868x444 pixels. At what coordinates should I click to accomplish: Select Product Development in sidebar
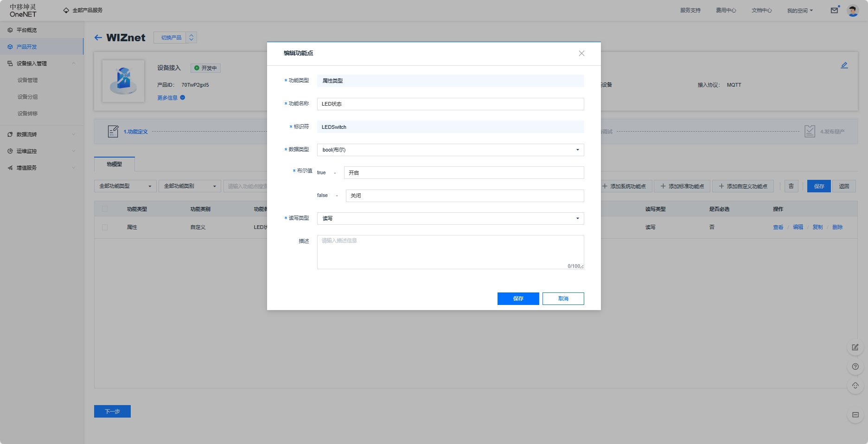[27, 47]
